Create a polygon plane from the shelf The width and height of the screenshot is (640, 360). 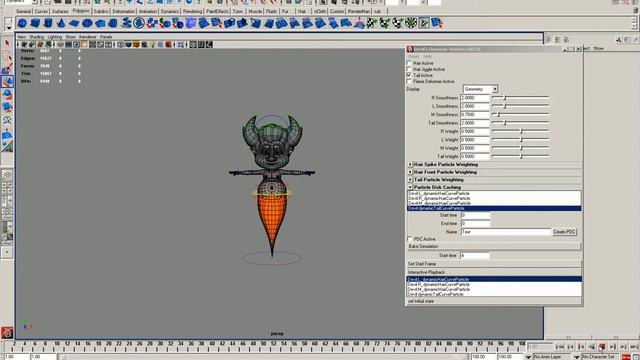tap(74, 23)
